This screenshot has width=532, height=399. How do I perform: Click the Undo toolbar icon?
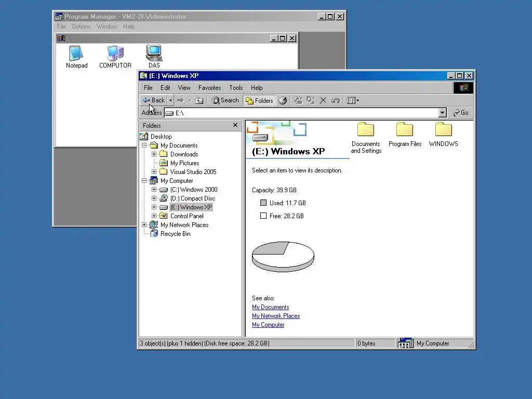coord(335,100)
